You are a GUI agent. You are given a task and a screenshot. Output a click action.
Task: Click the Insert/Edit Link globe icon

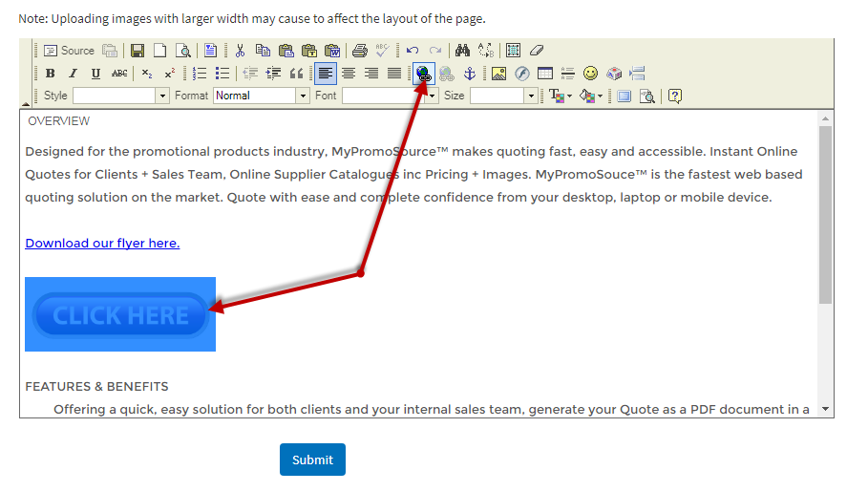(x=423, y=74)
